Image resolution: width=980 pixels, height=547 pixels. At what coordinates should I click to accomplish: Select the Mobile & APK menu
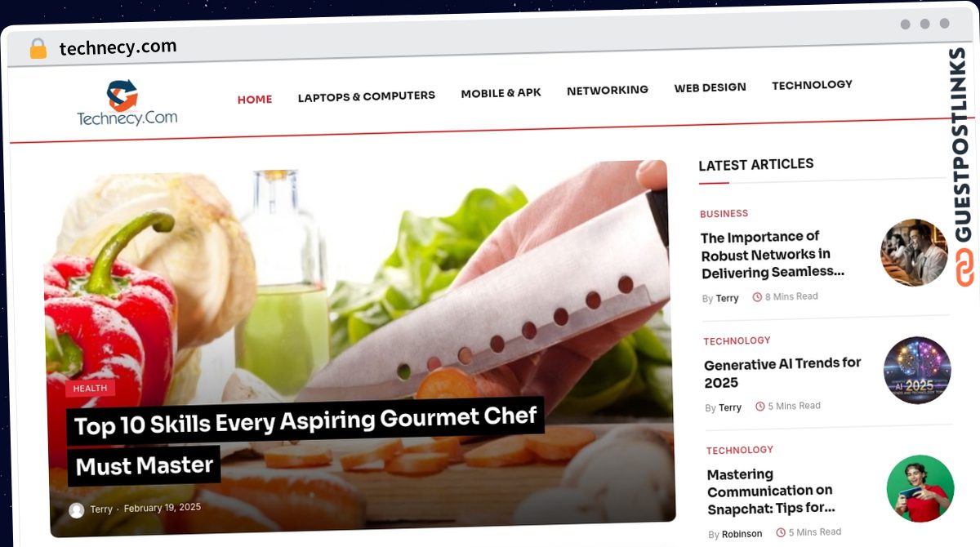click(501, 93)
